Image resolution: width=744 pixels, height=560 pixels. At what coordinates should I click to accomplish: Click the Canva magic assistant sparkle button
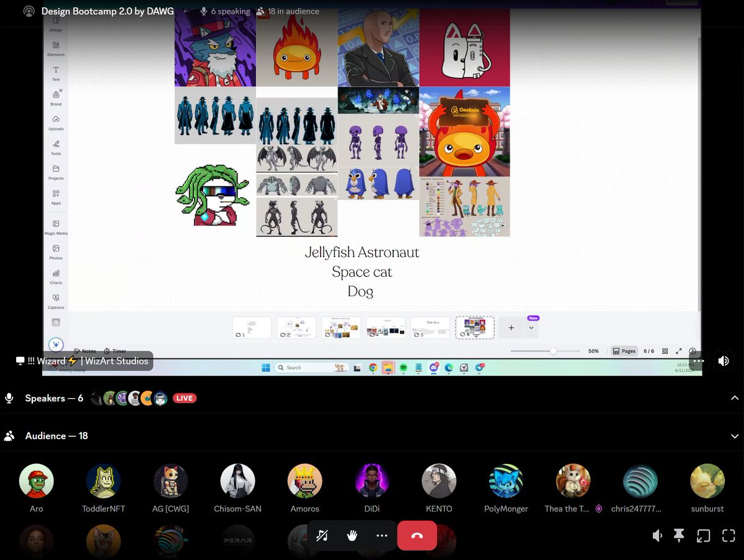tap(56, 345)
